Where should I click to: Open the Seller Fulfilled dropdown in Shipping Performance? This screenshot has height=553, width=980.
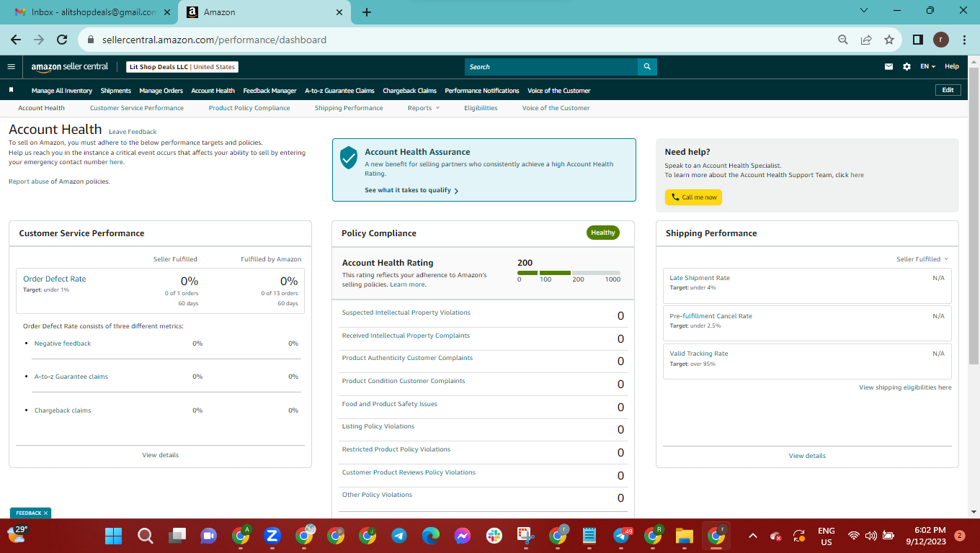(x=922, y=259)
